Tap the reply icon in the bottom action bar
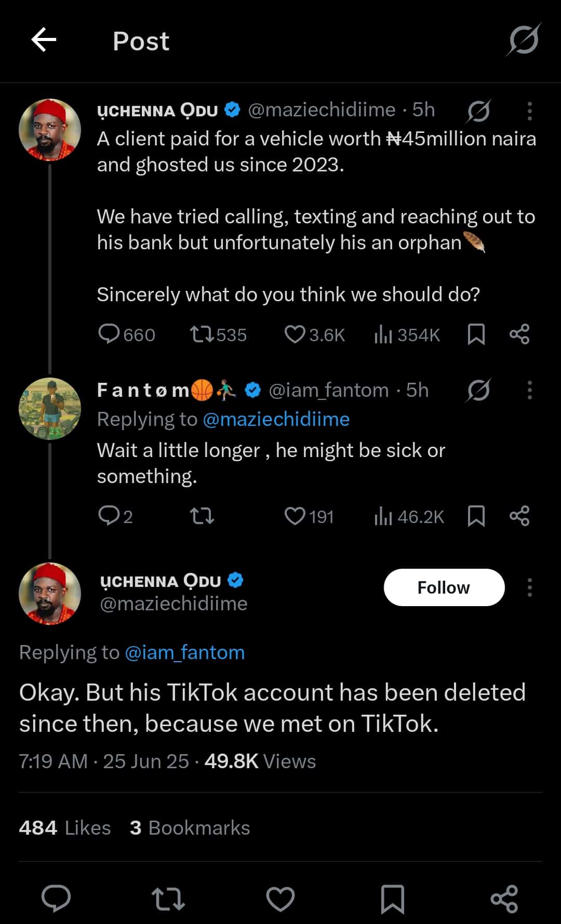Image resolution: width=561 pixels, height=924 pixels. (56, 898)
